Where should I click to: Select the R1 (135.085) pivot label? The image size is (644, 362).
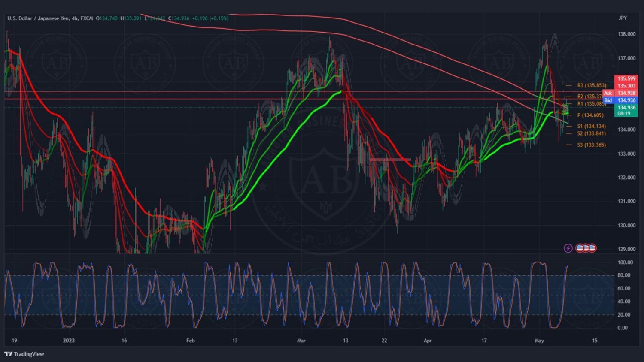click(x=592, y=104)
